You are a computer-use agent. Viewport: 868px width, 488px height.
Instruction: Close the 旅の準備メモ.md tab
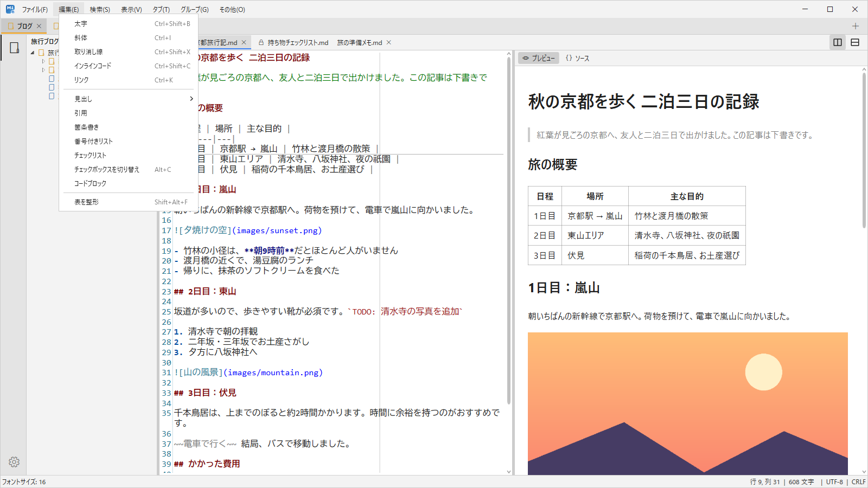(388, 42)
